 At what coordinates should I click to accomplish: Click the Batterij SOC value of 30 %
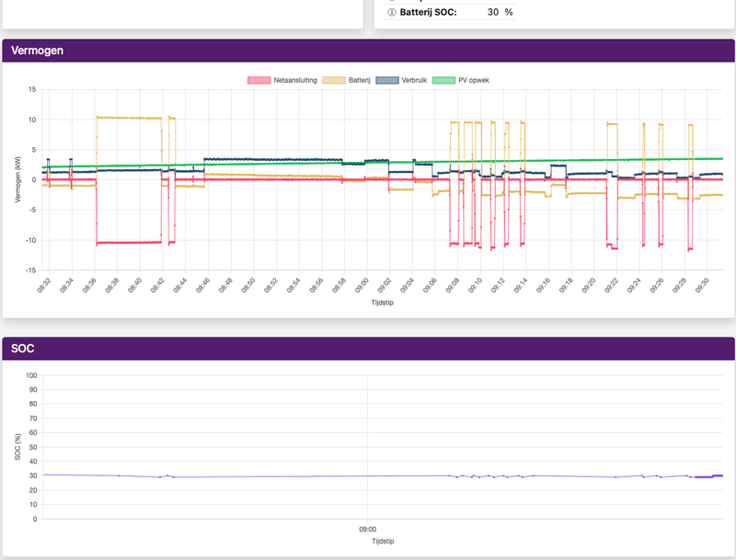500,12
